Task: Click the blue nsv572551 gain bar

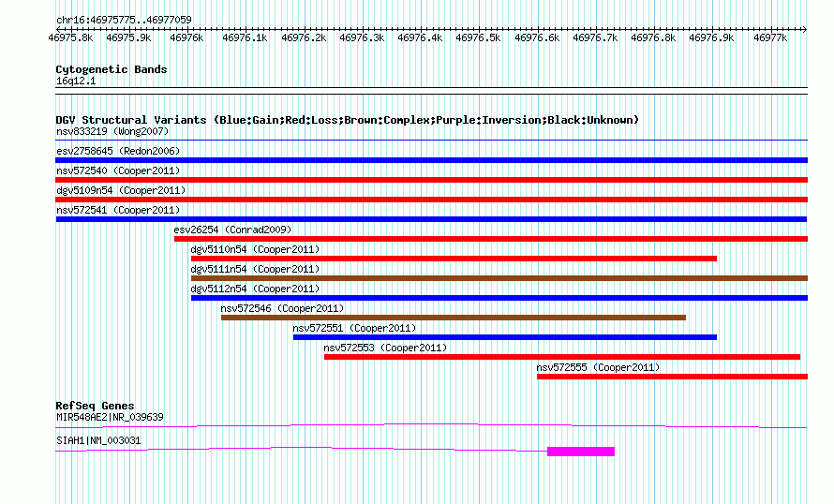Action: [505, 337]
